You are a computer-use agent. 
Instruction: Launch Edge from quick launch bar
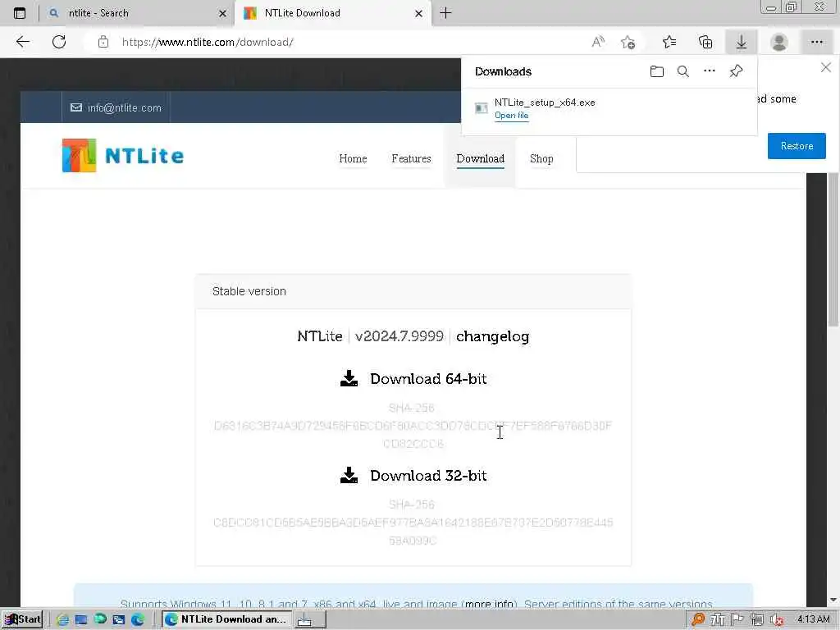pyautogui.click(x=138, y=620)
